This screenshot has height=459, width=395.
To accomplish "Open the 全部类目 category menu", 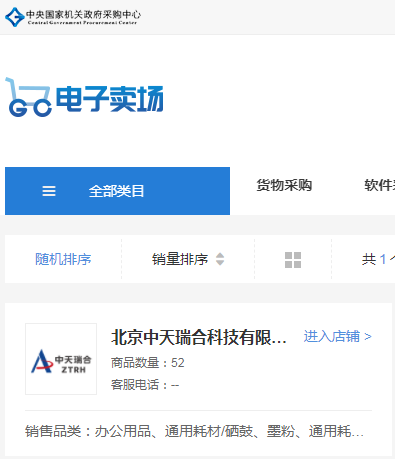I will pyautogui.click(x=117, y=191).
